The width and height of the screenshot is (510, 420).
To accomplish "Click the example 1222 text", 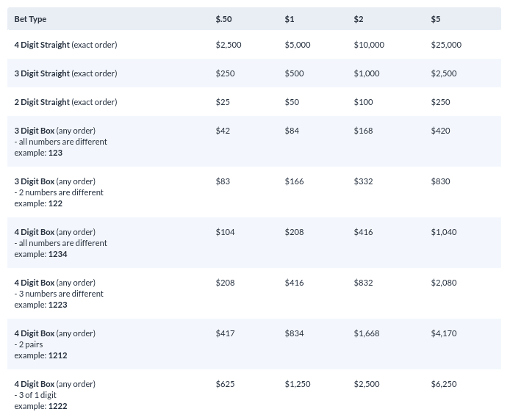I will [40, 406].
